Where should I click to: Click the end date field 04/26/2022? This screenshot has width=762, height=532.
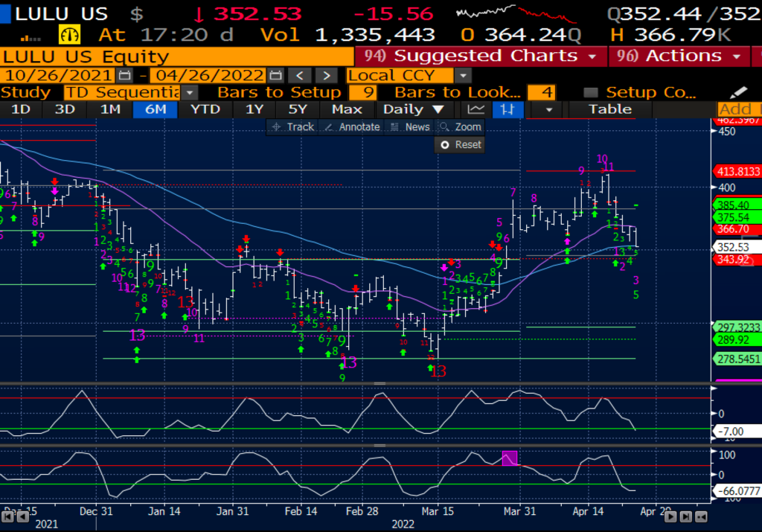(209, 75)
